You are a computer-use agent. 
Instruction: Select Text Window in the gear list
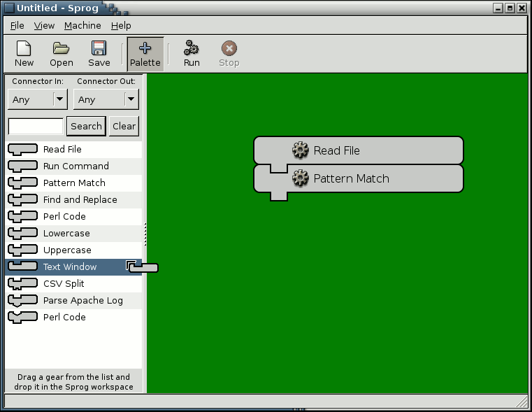click(x=70, y=267)
